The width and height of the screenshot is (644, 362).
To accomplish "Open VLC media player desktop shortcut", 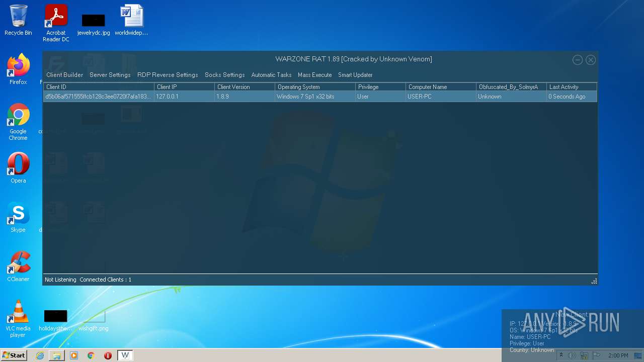I will (x=18, y=319).
